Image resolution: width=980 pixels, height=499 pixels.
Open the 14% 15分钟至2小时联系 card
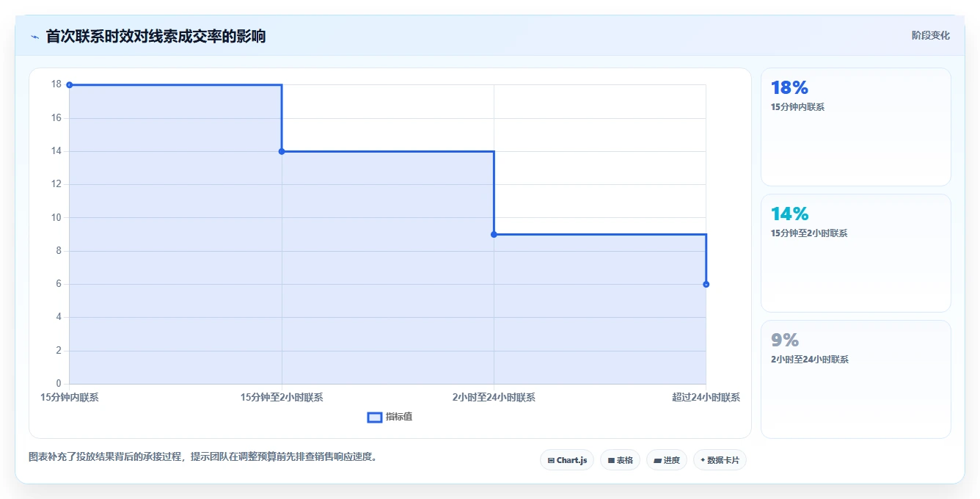click(x=855, y=253)
